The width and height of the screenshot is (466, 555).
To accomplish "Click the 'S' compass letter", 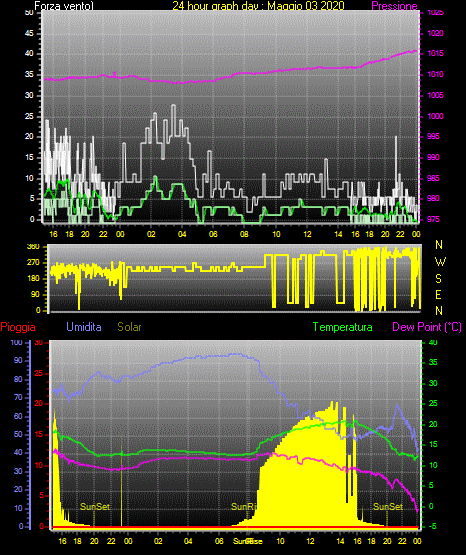I will point(438,279).
